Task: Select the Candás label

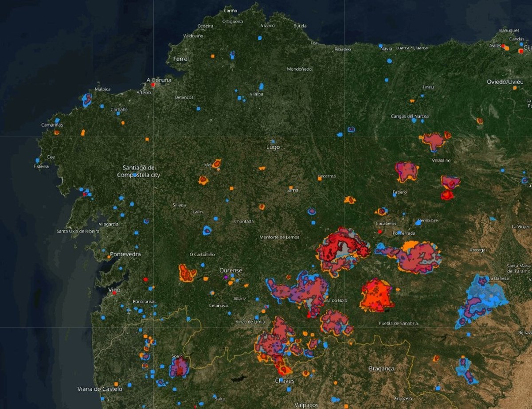Action: pos(516,39)
